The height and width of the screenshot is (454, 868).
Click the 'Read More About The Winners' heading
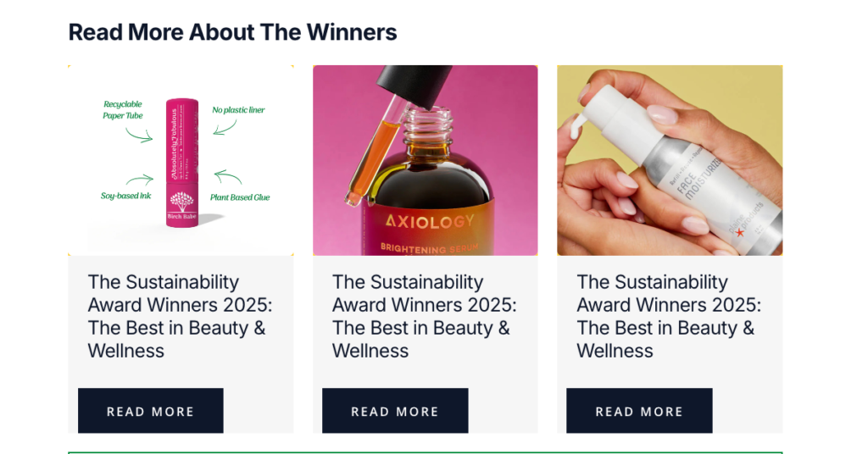pos(232,32)
